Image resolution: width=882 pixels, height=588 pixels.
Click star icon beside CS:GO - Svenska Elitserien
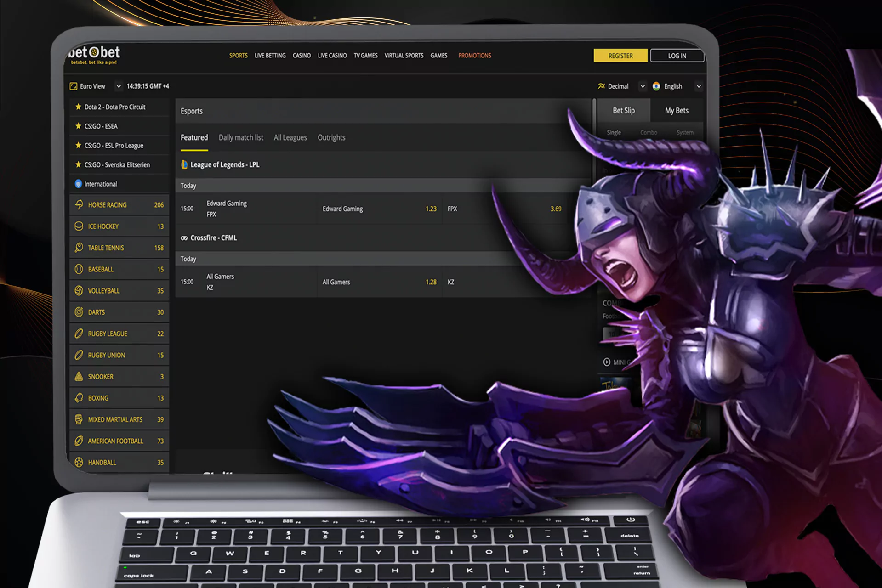pyautogui.click(x=78, y=164)
